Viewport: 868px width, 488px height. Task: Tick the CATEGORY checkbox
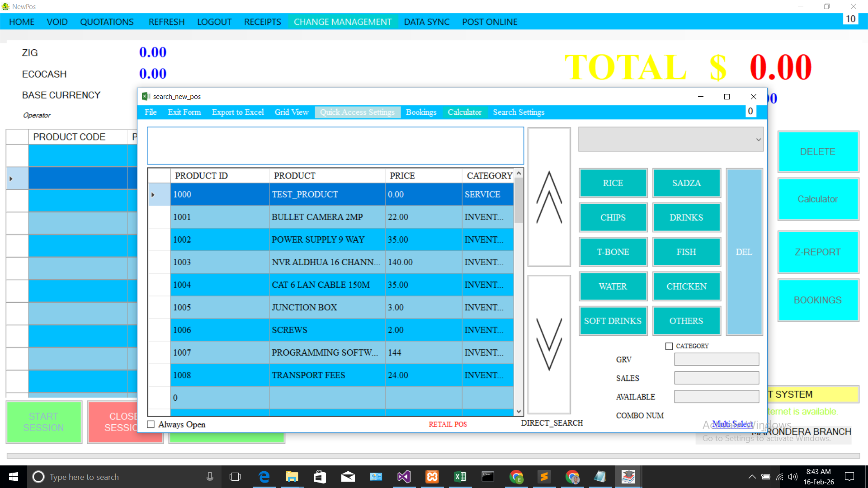[x=669, y=346]
